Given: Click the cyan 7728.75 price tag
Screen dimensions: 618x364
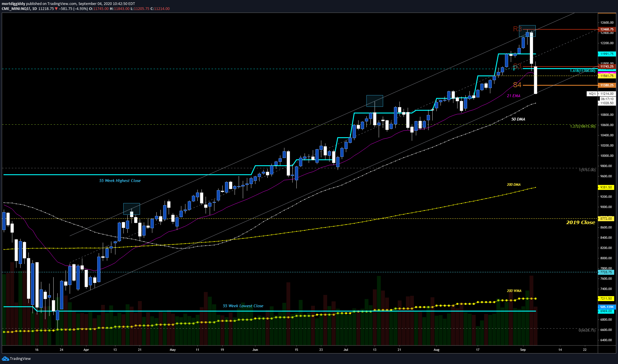Looking at the screenshot, I should [x=606, y=272].
